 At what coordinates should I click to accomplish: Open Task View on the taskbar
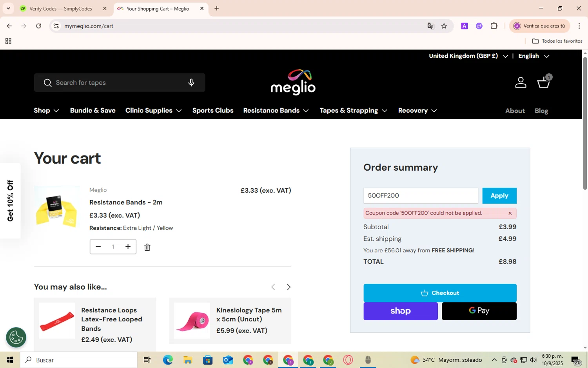tap(147, 360)
